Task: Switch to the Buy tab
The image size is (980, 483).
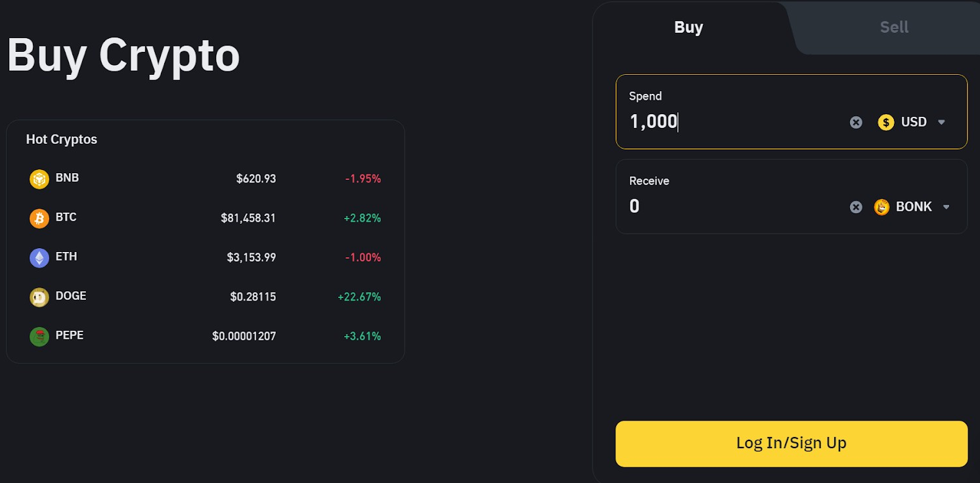Action: coord(688,27)
